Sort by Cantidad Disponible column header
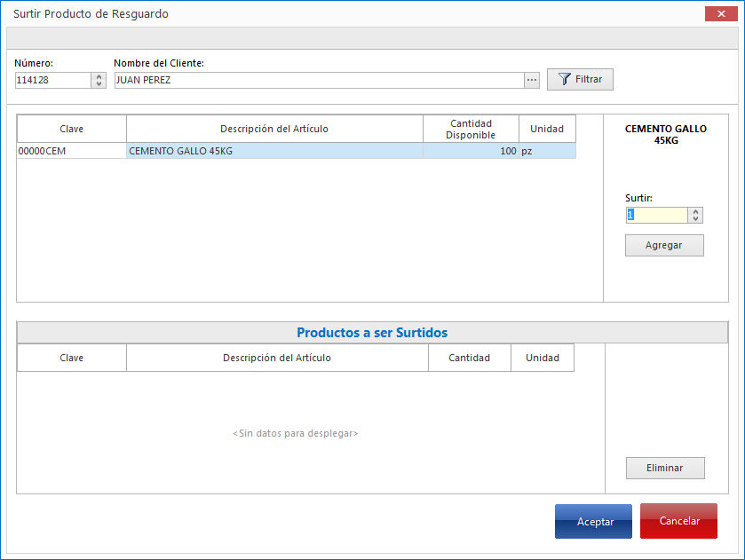The width and height of the screenshot is (745, 560). pos(471,129)
